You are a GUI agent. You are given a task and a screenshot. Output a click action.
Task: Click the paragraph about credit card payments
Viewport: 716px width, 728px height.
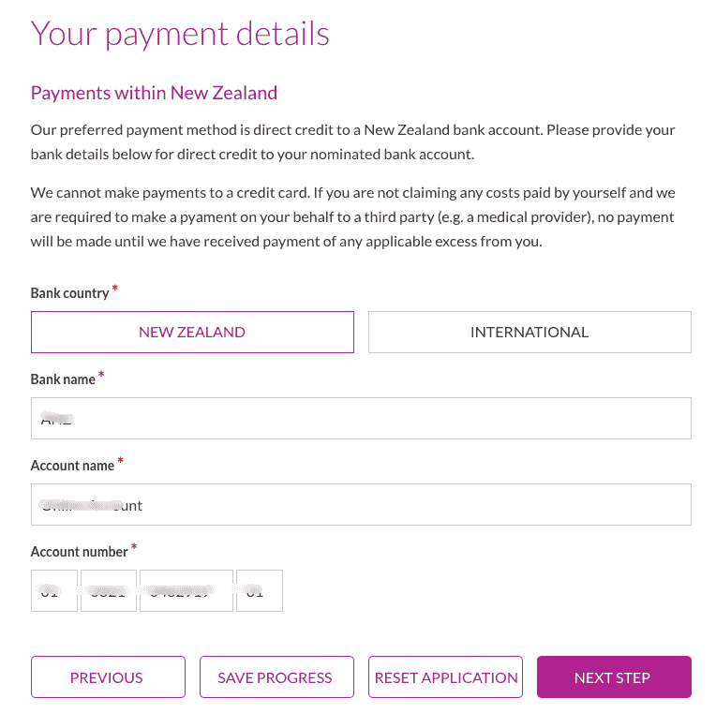pos(352,216)
